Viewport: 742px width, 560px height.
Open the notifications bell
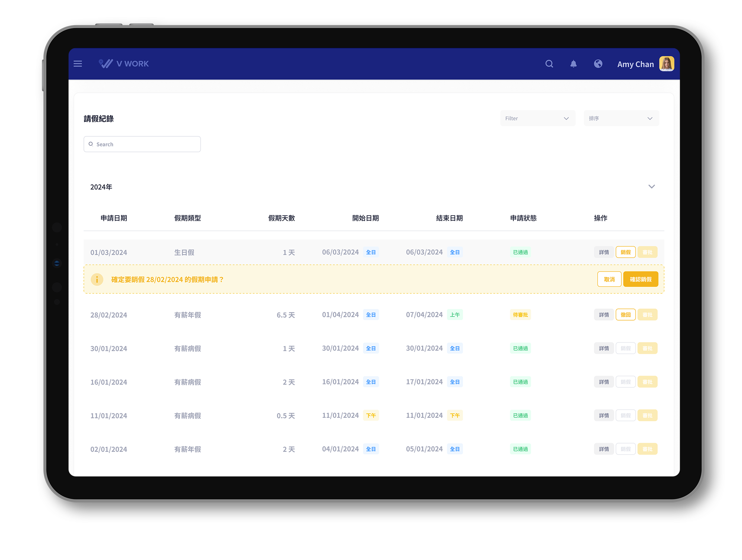[x=573, y=64]
